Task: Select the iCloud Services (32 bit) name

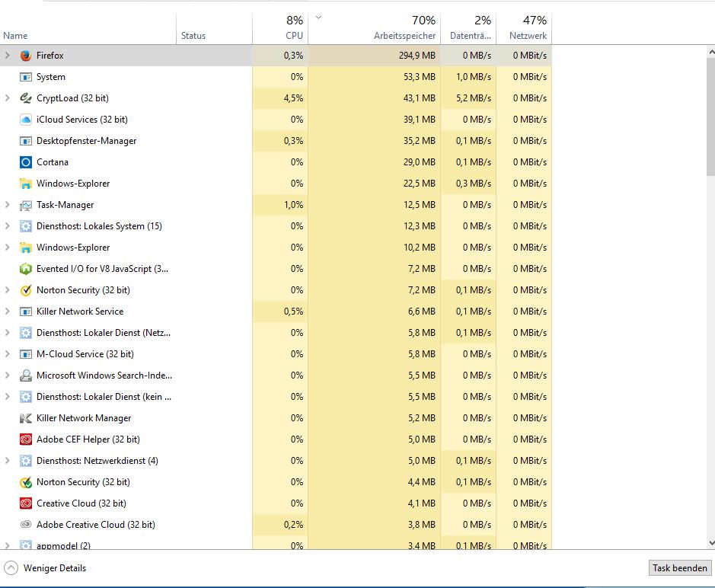Action: point(82,120)
